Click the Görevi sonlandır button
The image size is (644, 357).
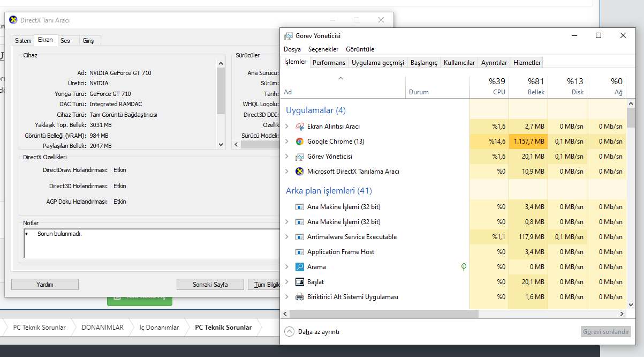click(x=606, y=332)
